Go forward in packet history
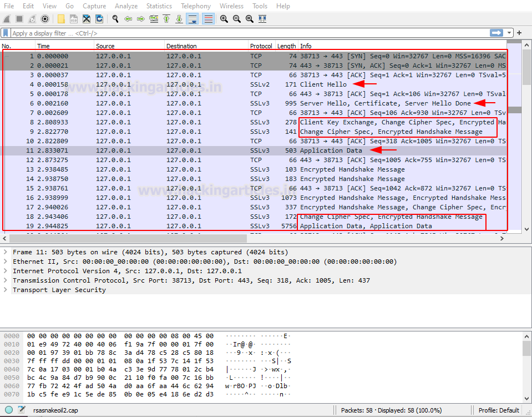 coord(141,19)
